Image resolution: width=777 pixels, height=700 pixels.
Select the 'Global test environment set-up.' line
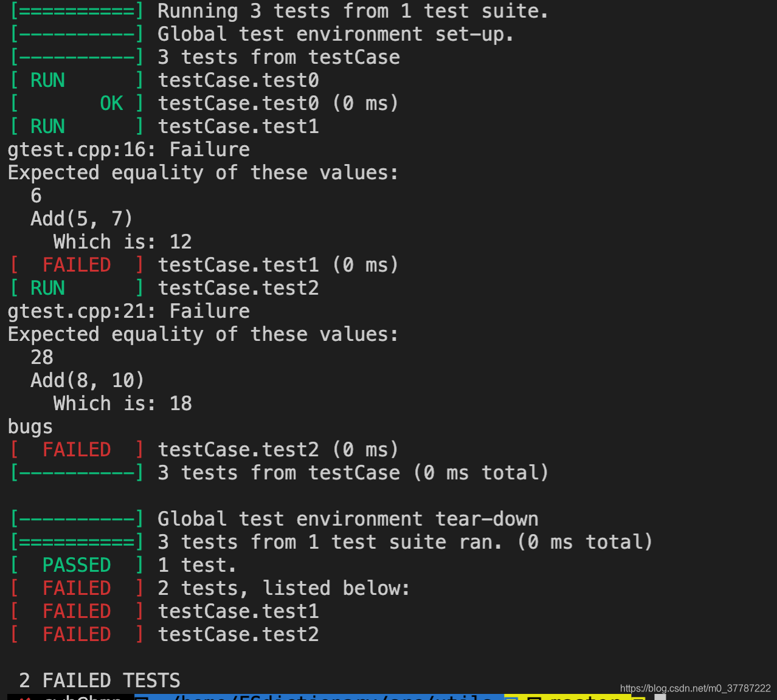click(x=336, y=35)
